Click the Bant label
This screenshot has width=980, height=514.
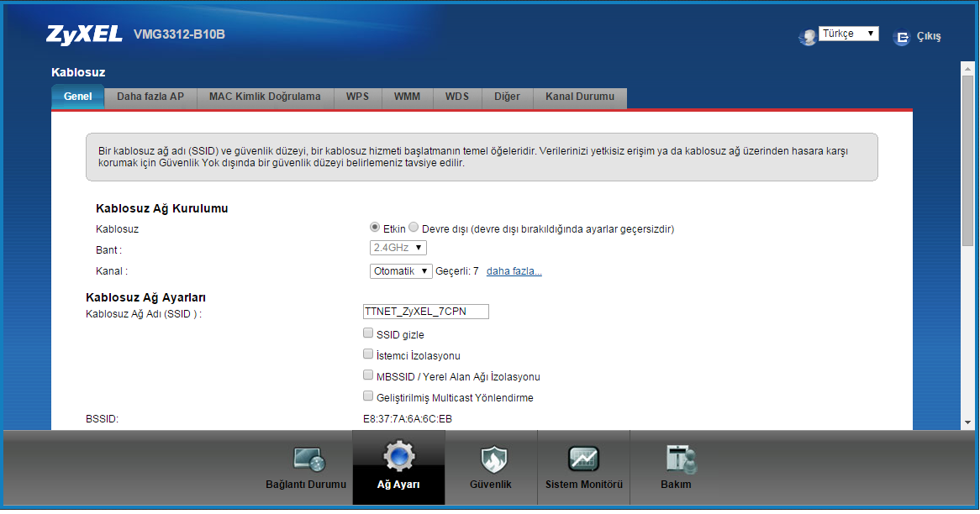108,250
